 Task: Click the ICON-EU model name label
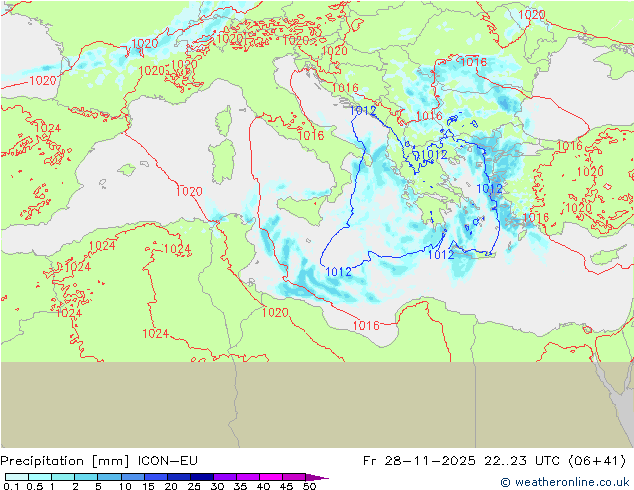167,460
